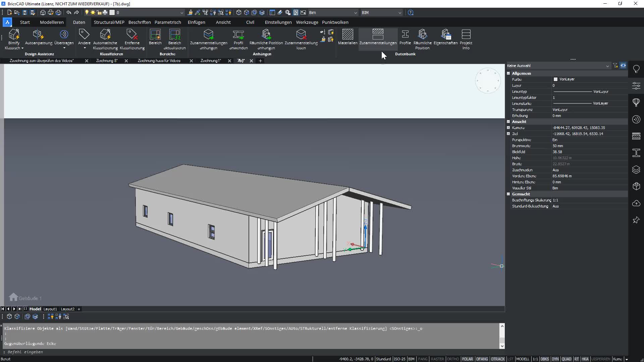Open the Einstellungen ribbon tab
This screenshot has height=362, width=644.
coord(278,22)
